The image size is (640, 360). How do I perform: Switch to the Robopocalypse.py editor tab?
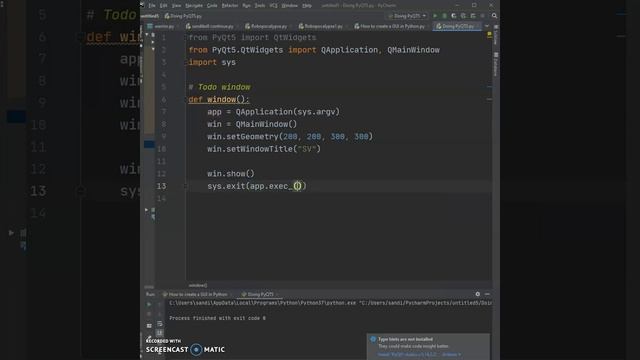point(268,26)
